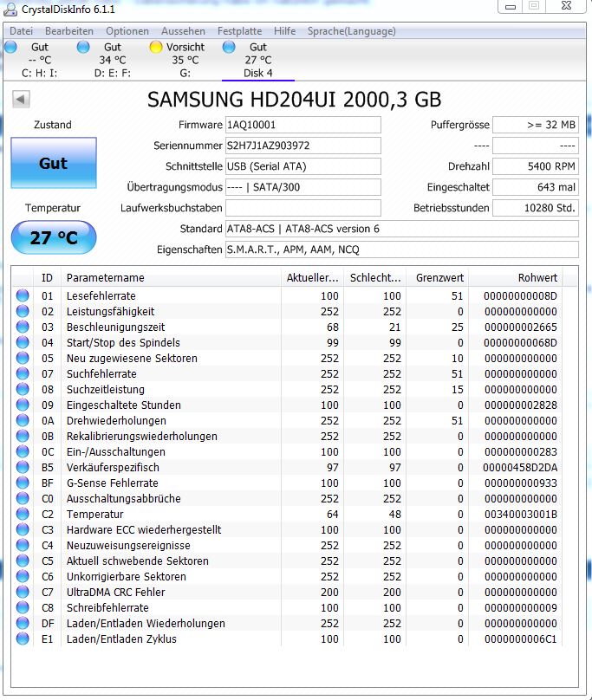Image resolution: width=592 pixels, height=700 pixels.
Task: Open the Bearbeiten menu
Action: [69, 31]
